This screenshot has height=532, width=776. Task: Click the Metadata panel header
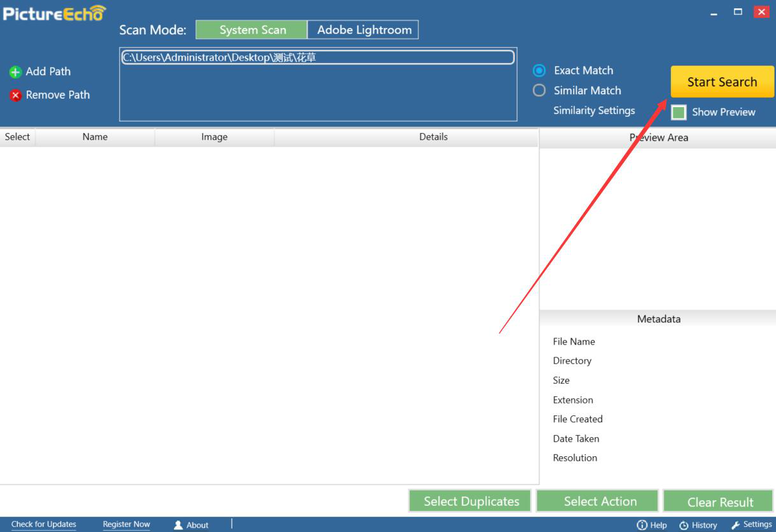coord(658,319)
